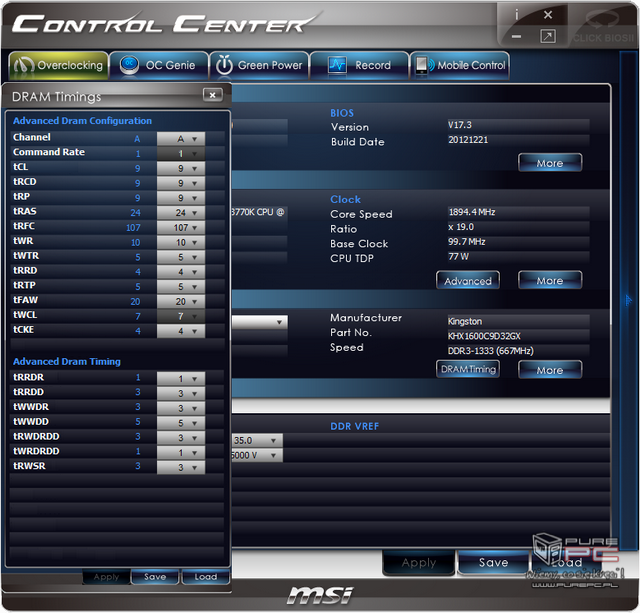This screenshot has width=640, height=613.
Task: Click Base Clock value 99.7 MHz
Action: pyautogui.click(x=467, y=242)
